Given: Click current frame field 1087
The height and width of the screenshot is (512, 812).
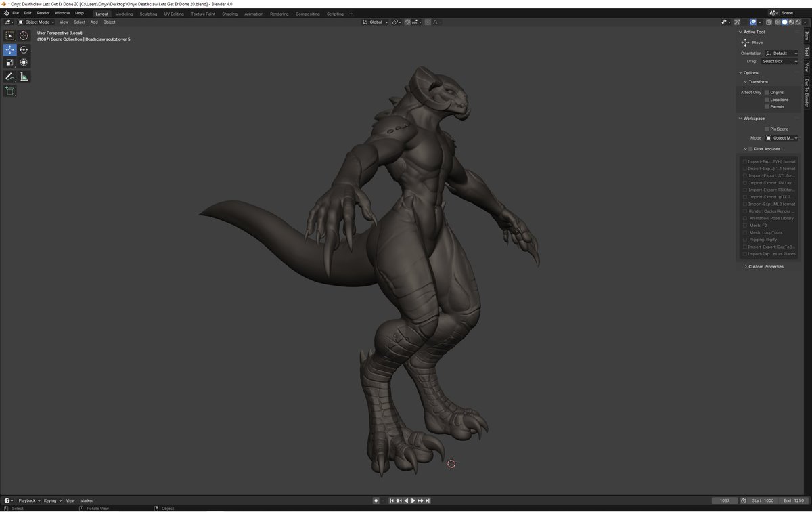Looking at the screenshot, I should point(725,500).
